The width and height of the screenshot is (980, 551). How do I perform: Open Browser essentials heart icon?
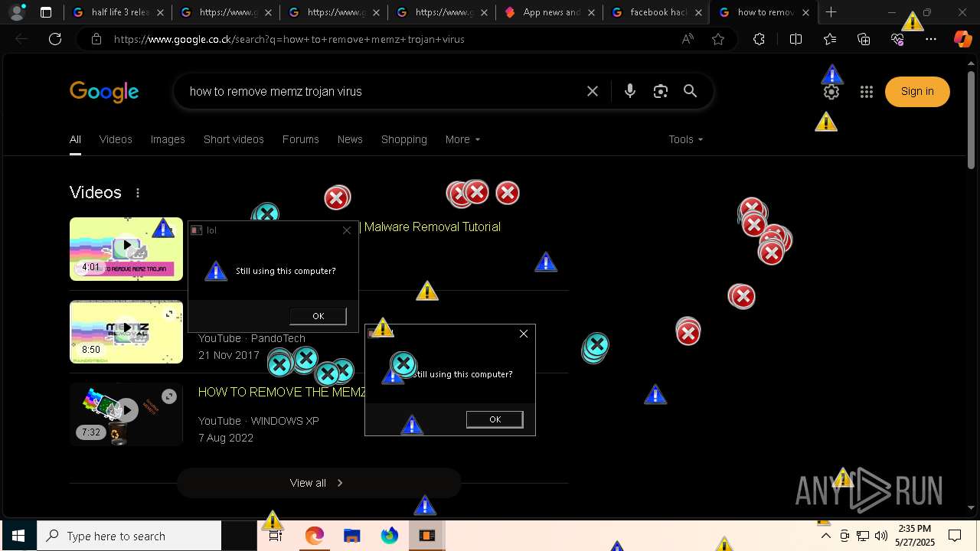point(897,39)
